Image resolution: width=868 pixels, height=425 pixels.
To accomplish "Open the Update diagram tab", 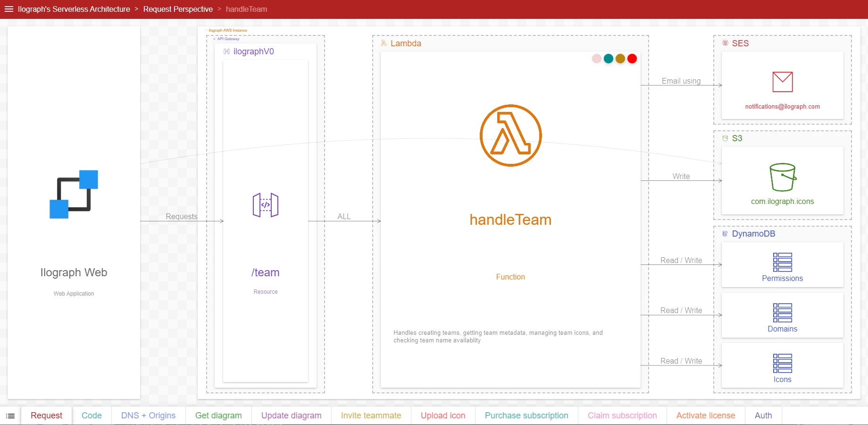I will pyautogui.click(x=291, y=416).
